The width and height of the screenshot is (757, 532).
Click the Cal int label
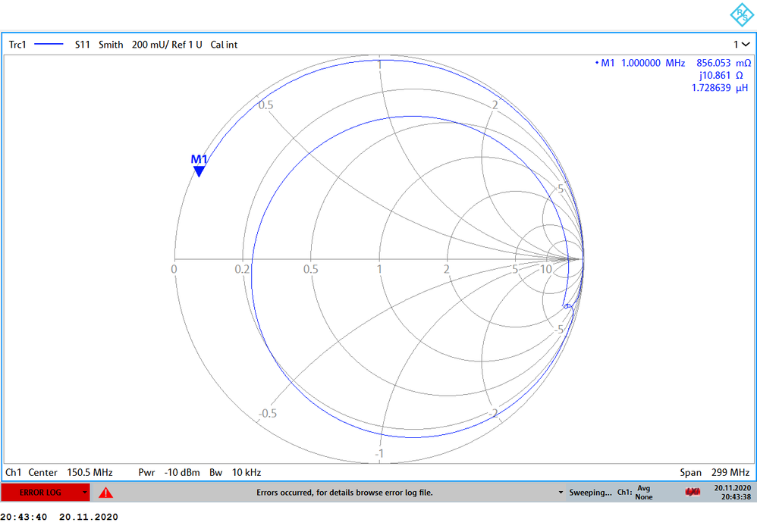coord(224,45)
